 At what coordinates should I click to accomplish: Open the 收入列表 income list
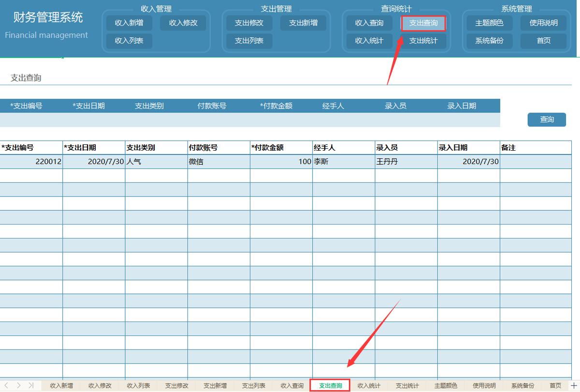click(x=129, y=41)
